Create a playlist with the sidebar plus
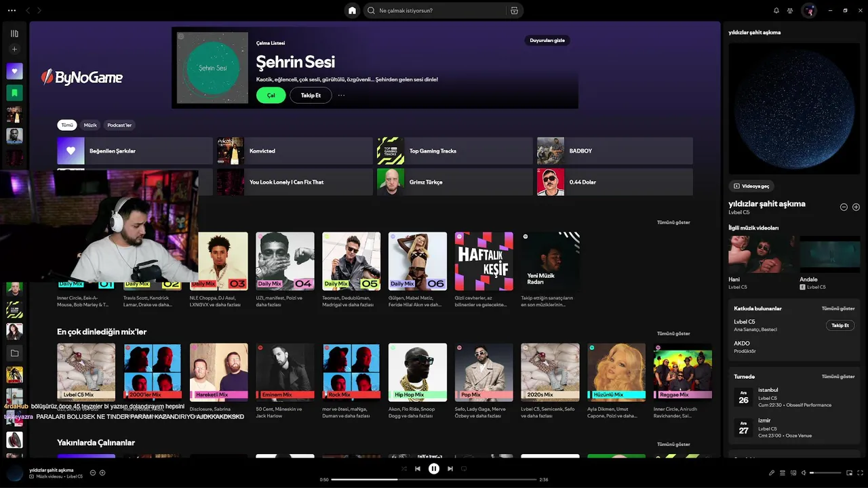The height and width of the screenshot is (488, 868). click(x=14, y=49)
